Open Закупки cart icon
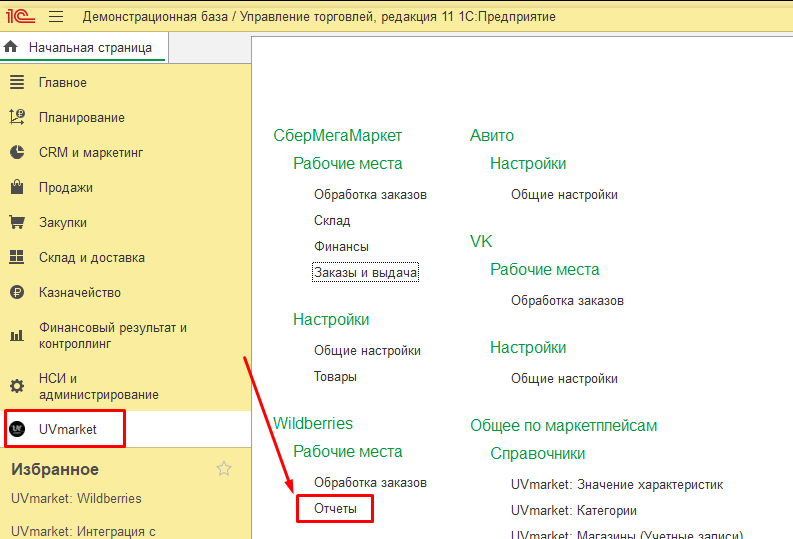The image size is (793, 539). [17, 222]
